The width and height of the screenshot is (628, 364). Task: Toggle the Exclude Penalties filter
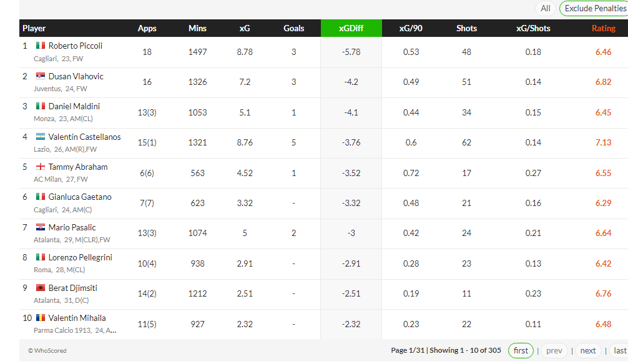(594, 8)
